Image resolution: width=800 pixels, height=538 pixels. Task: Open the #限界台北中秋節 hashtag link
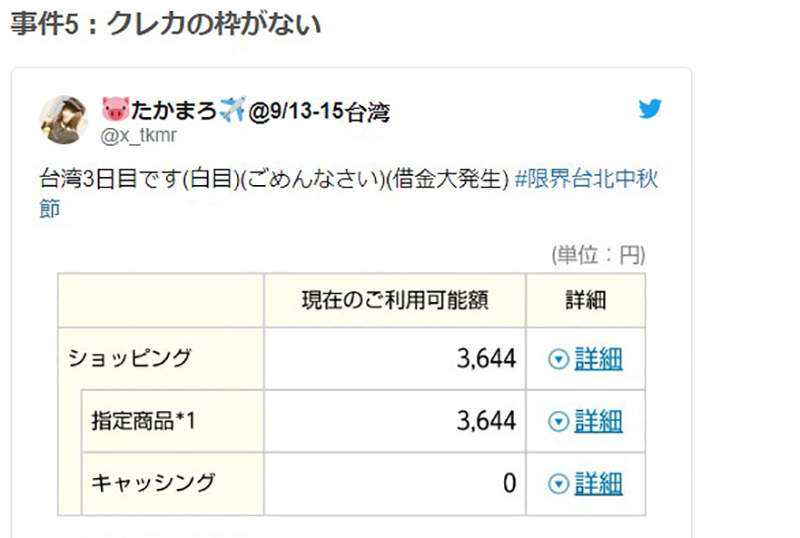[586, 181]
